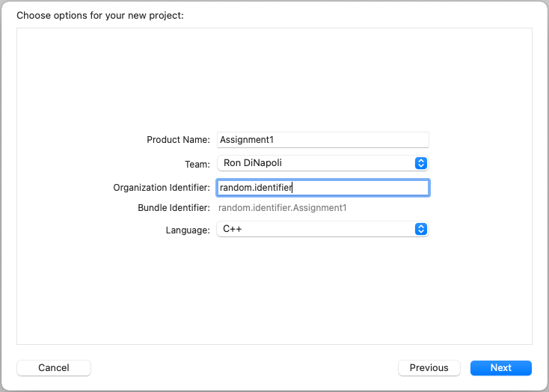Viewport: 549px width, 392px height.
Task: Click the "Team:" label
Action: (197, 163)
